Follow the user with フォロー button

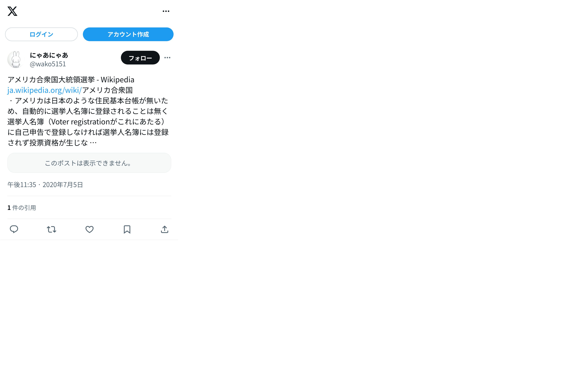tap(140, 58)
